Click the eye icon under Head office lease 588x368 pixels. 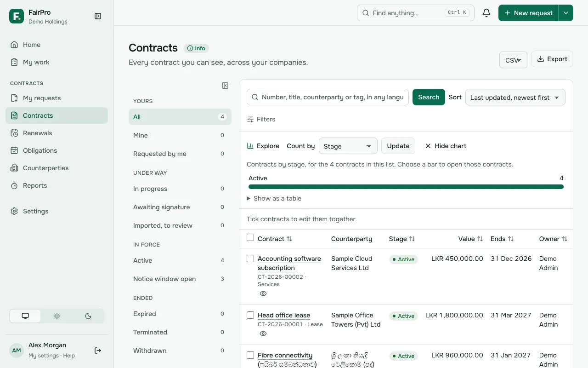pos(263,333)
